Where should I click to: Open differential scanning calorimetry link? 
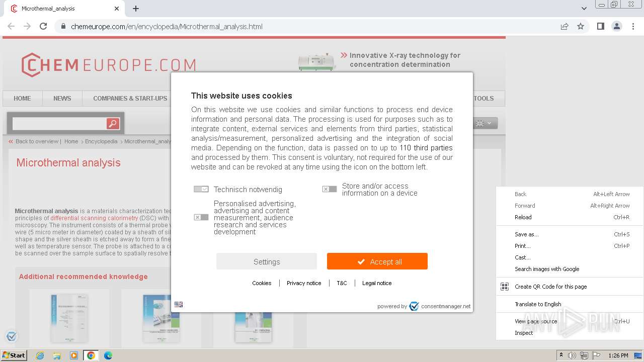coord(94,218)
